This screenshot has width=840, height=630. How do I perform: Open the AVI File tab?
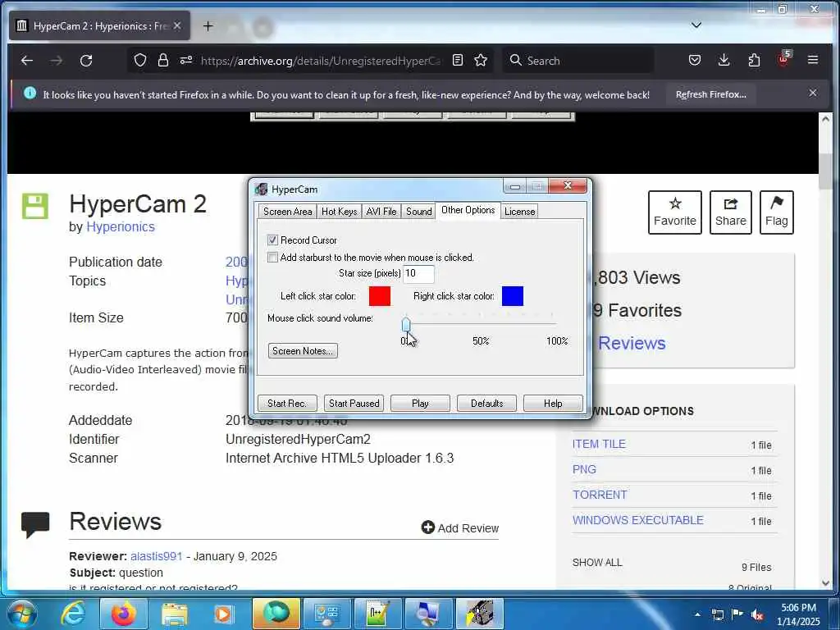(381, 212)
